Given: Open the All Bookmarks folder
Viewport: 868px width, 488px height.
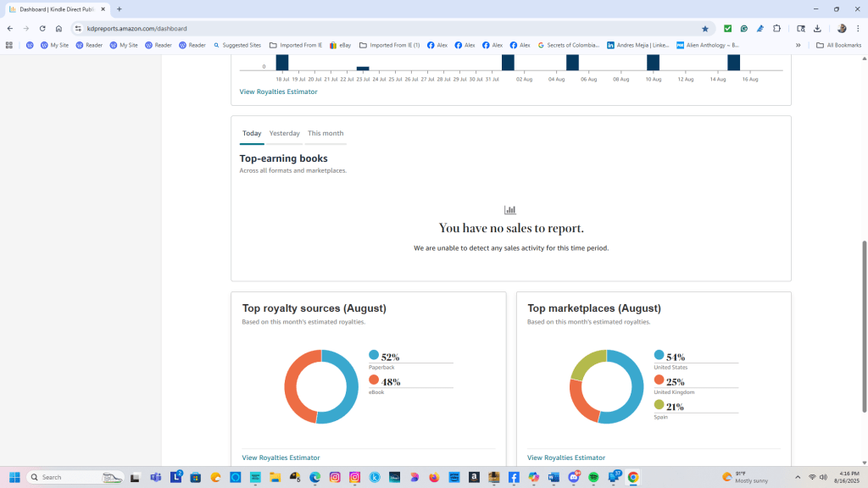Looking at the screenshot, I should [839, 45].
